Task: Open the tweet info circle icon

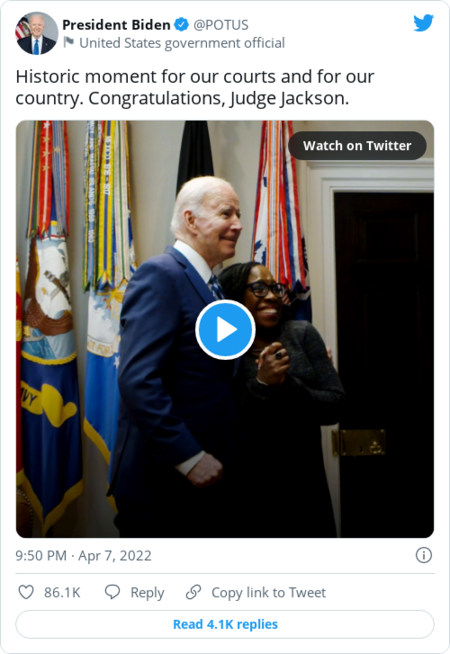Action: (424, 555)
